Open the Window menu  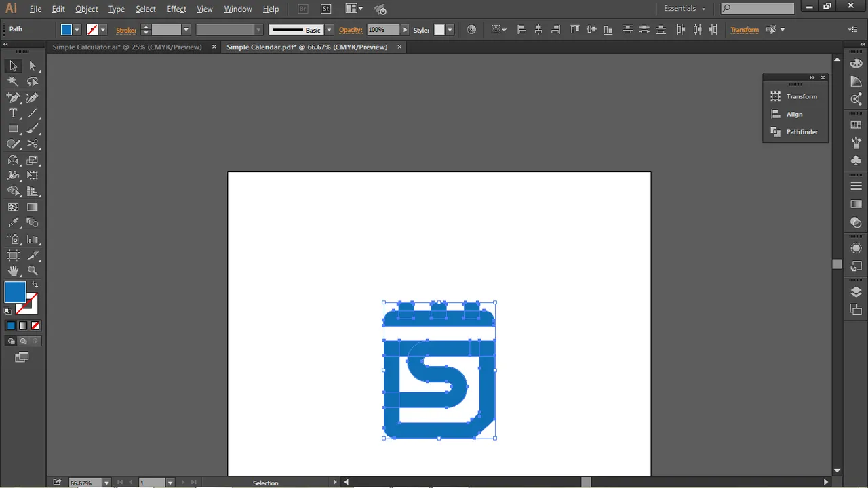238,9
